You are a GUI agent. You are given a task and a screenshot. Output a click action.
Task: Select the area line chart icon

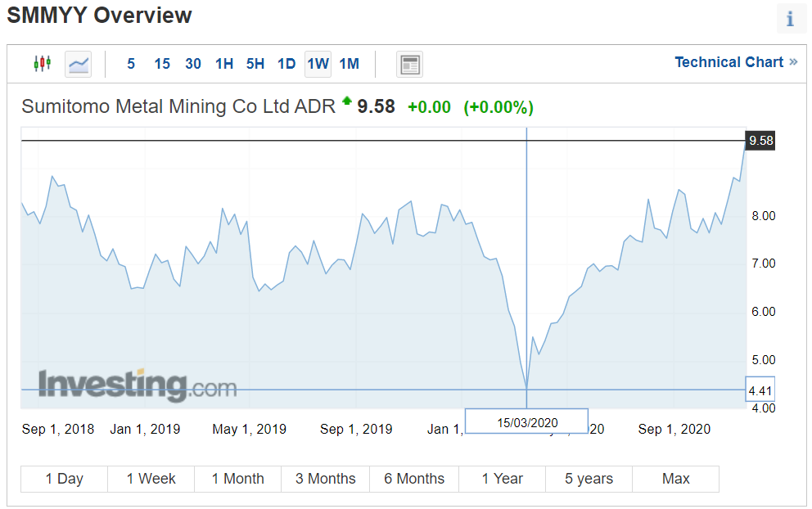pyautogui.click(x=79, y=64)
